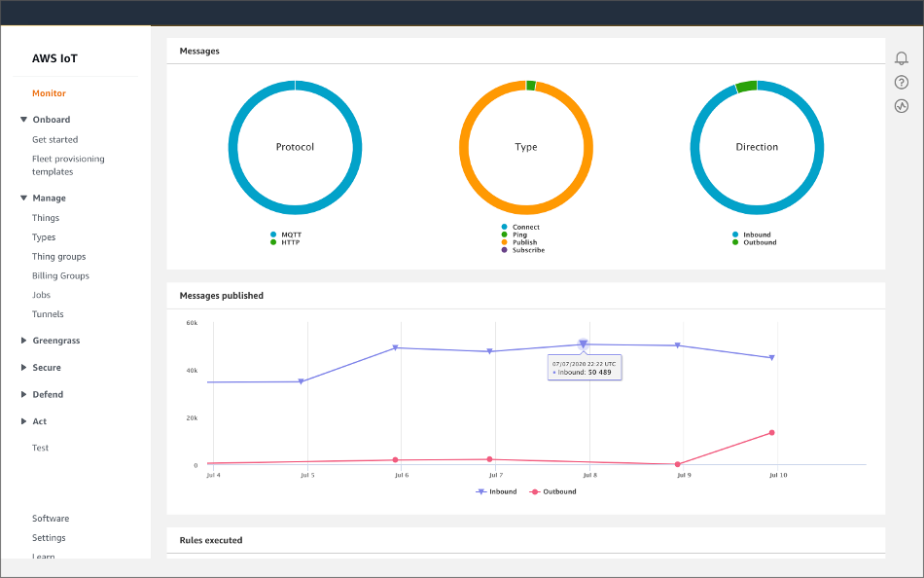Open Fleet provisioning templates

[68, 164]
